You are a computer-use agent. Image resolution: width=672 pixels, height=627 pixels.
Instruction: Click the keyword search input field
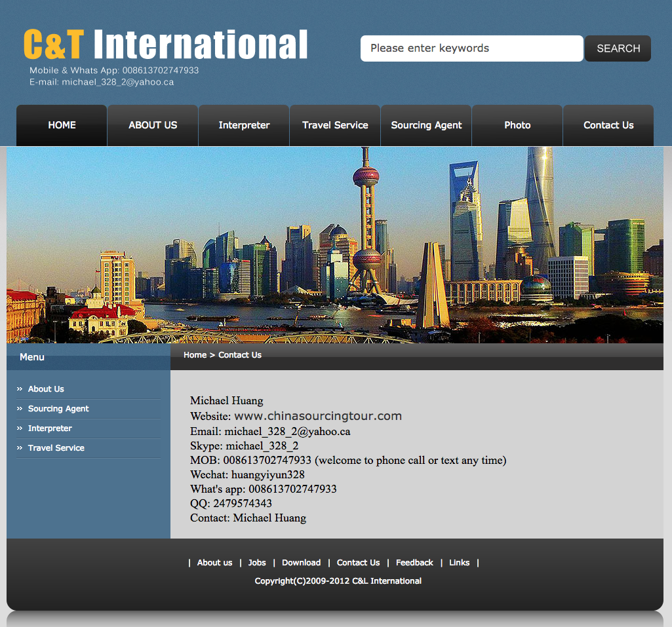pos(471,48)
